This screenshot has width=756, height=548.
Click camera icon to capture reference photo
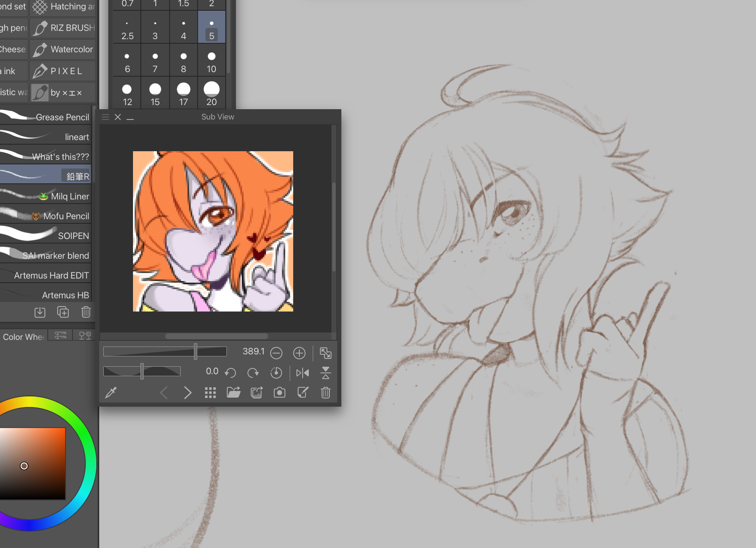[x=280, y=393]
